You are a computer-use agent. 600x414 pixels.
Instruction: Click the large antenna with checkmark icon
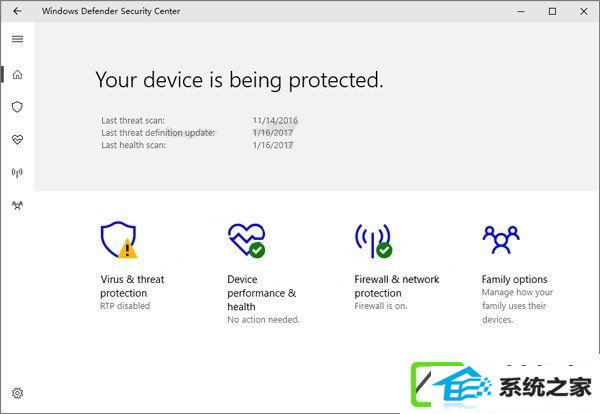(373, 241)
